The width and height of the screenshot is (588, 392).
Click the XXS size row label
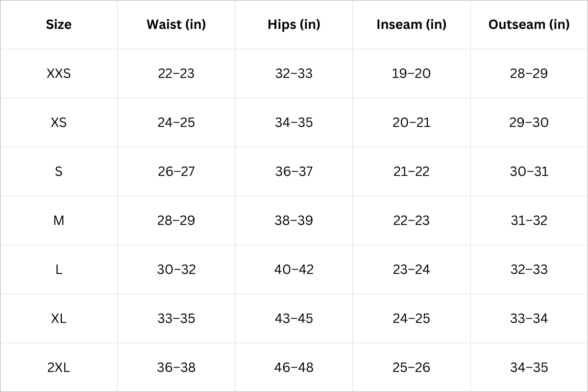click(59, 73)
